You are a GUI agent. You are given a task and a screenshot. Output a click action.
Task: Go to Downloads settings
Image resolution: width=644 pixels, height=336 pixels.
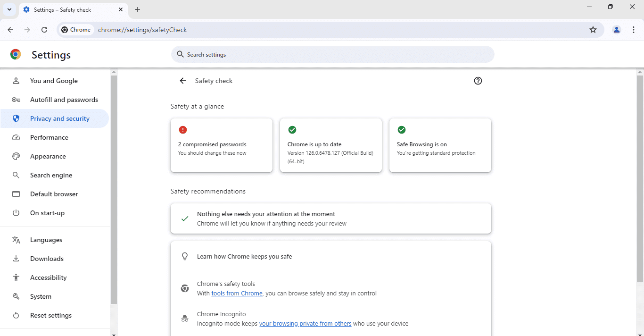[x=55, y=259]
